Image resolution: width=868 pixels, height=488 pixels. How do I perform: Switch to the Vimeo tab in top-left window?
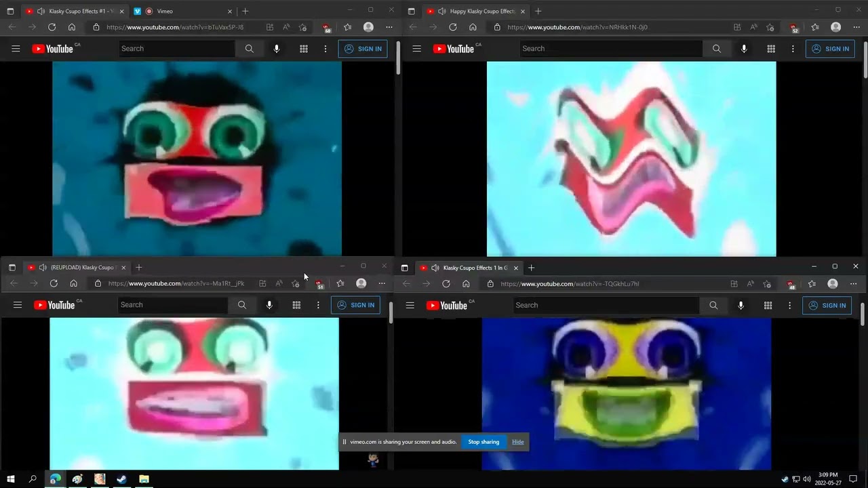(x=165, y=11)
